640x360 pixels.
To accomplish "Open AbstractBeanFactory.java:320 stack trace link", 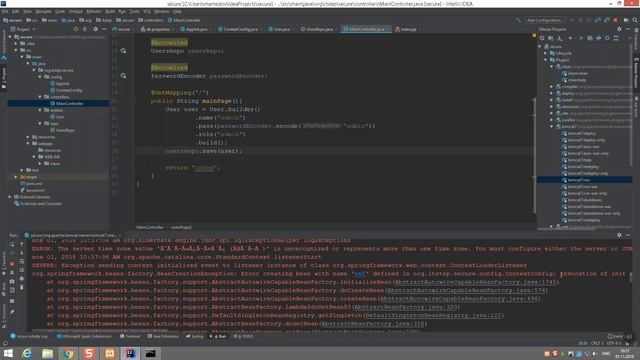I will (x=406, y=307).
